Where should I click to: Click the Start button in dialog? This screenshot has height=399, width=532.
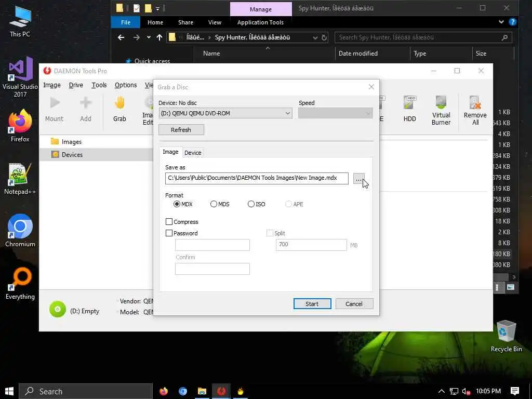coord(312,303)
